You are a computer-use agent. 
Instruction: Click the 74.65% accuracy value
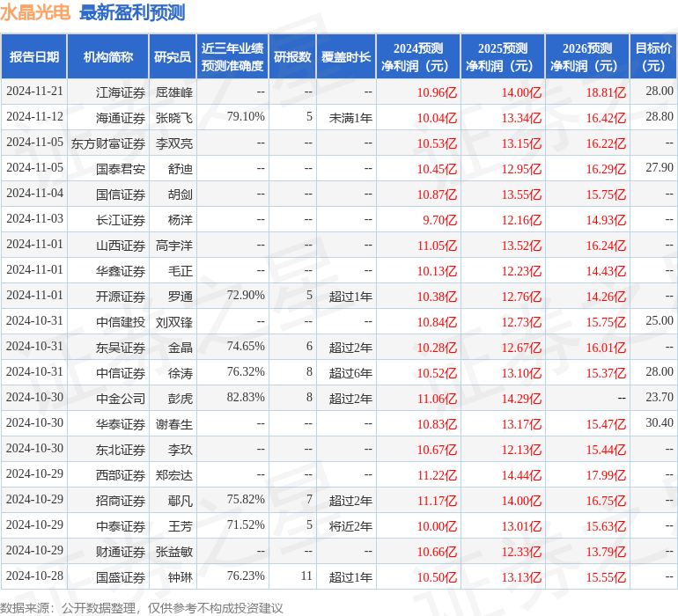(246, 346)
